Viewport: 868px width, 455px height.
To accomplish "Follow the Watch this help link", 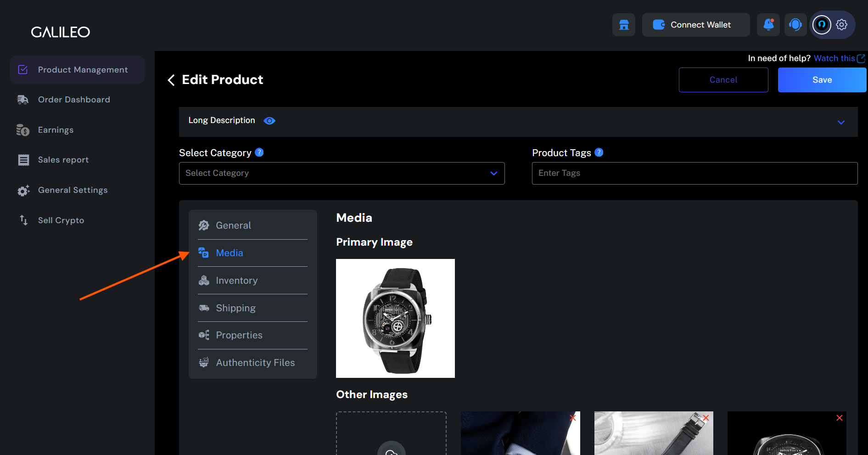I will (x=834, y=58).
